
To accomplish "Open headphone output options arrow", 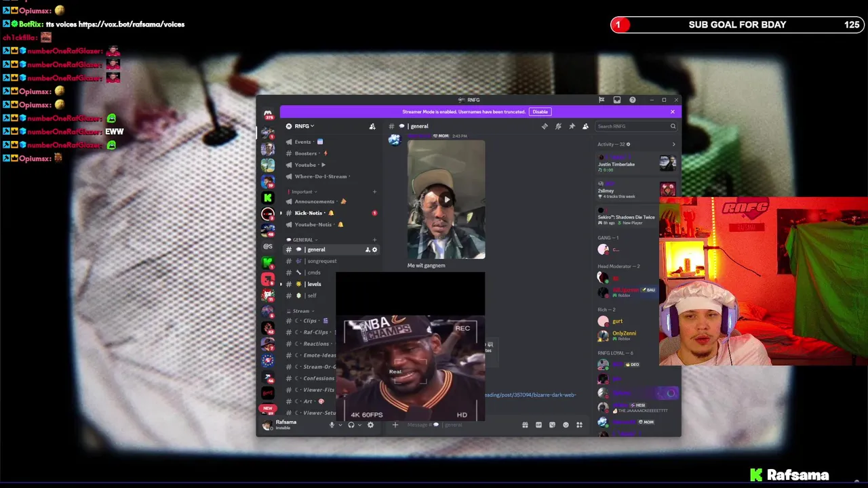I will coord(359,425).
